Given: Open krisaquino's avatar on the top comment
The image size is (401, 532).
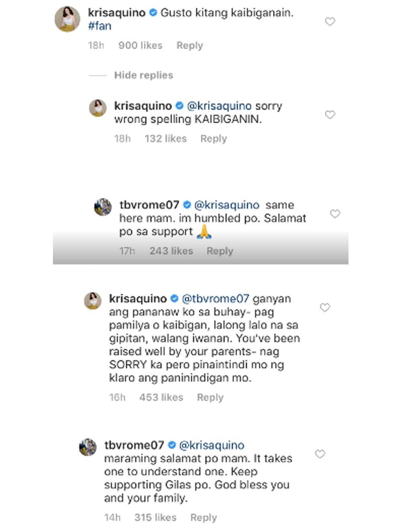Looking at the screenshot, I should point(67,19).
